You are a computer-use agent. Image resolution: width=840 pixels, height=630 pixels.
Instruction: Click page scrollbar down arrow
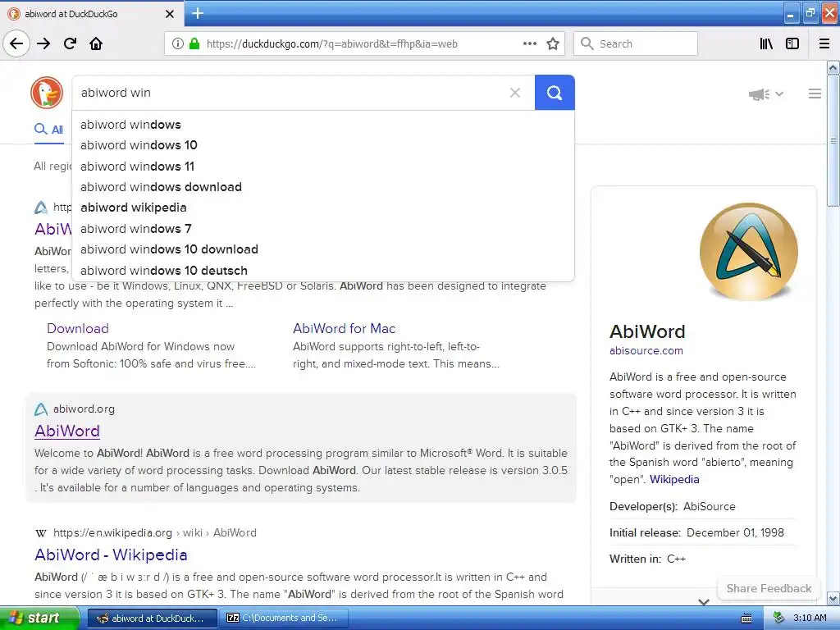(x=833, y=598)
